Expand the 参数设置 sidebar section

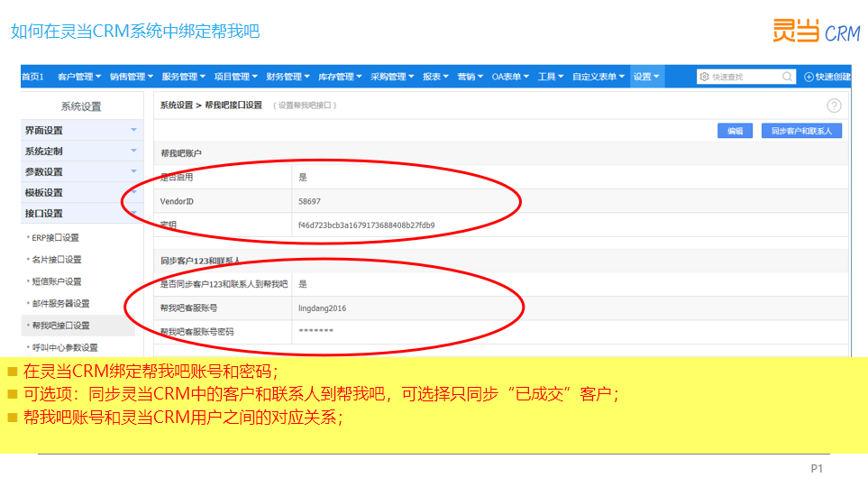pyautogui.click(x=80, y=171)
